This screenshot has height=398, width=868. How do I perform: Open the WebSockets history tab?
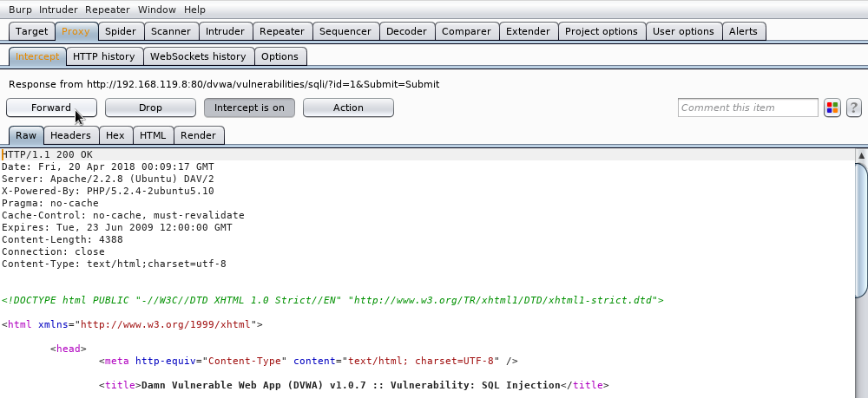pos(198,56)
